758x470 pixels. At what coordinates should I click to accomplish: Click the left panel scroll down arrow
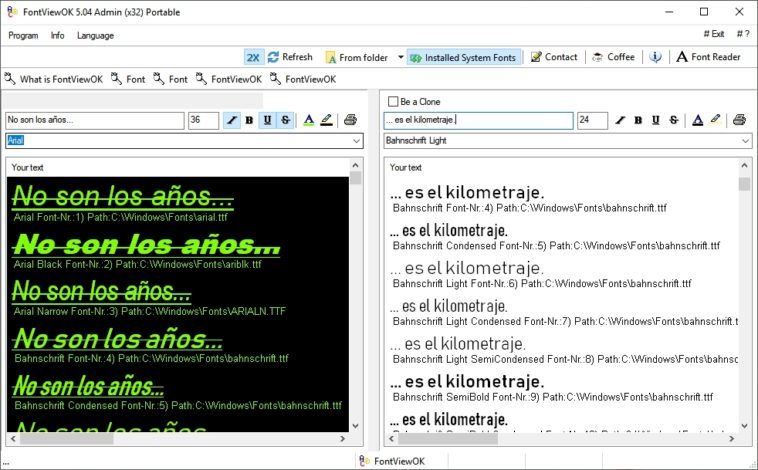(x=356, y=426)
